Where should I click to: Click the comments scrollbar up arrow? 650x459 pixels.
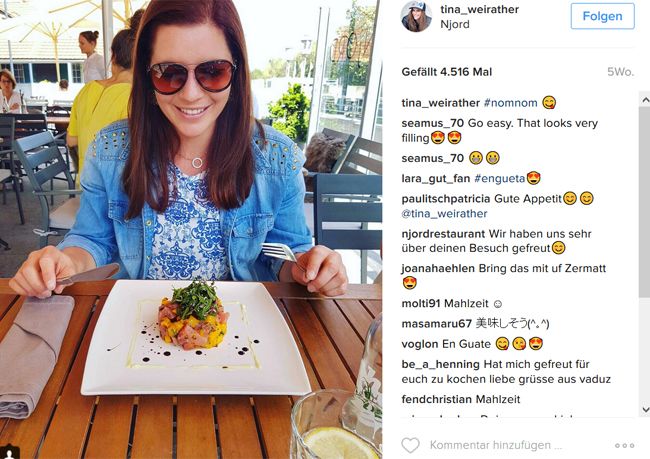[645, 100]
